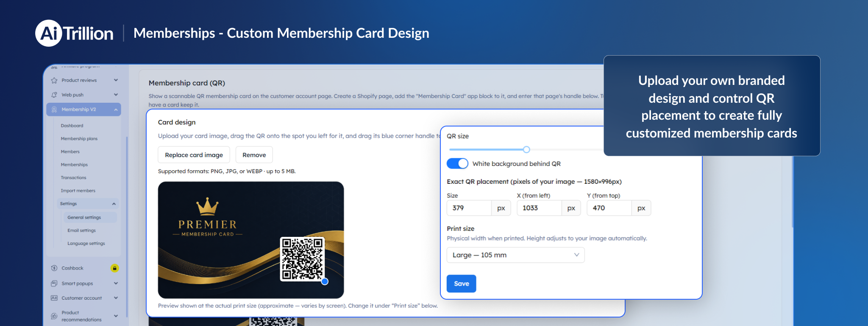Collapse the Settings submenu chevron

[114, 204]
